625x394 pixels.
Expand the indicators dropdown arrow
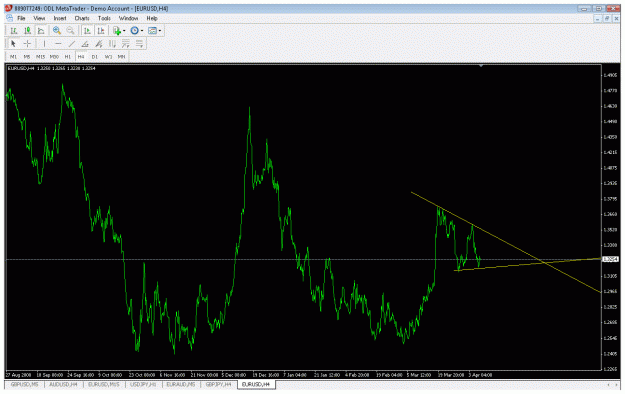point(124,31)
